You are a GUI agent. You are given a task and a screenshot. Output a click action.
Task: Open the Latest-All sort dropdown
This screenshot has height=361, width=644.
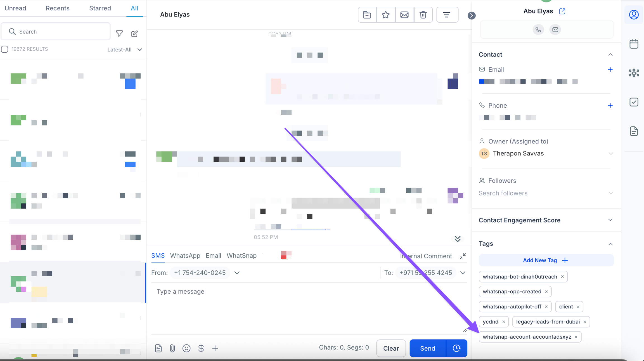125,49
